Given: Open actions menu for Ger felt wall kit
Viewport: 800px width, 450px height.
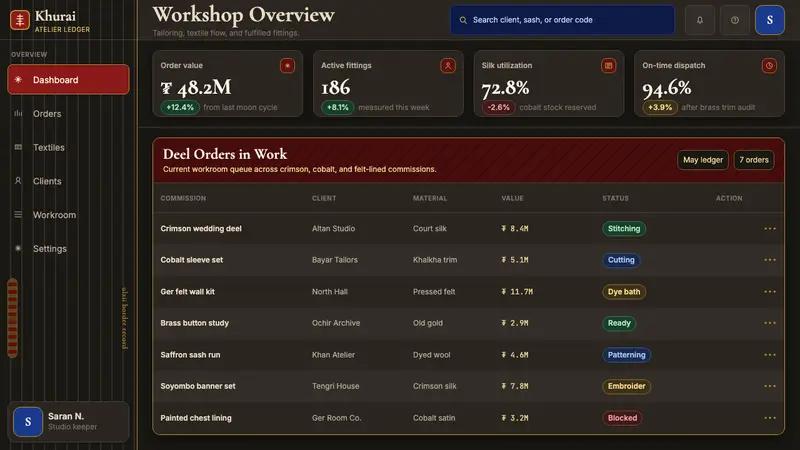Looking at the screenshot, I should click(770, 291).
